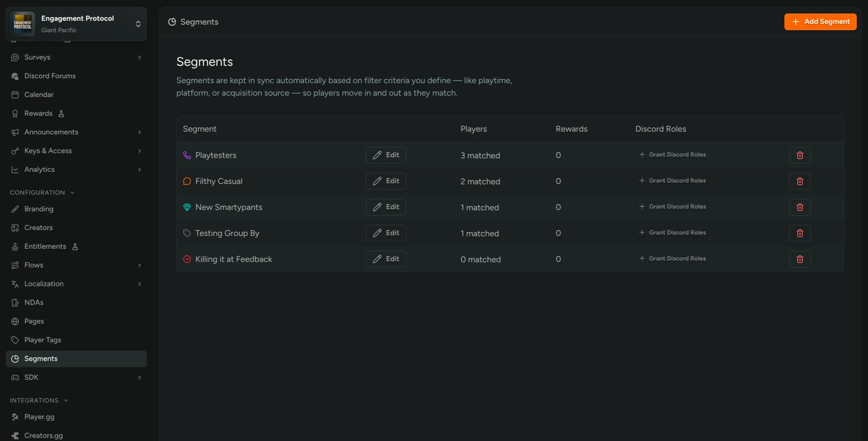This screenshot has width=868, height=441.
Task: Grant Discord Roles to Killing it at Feedback
Action: click(x=672, y=259)
